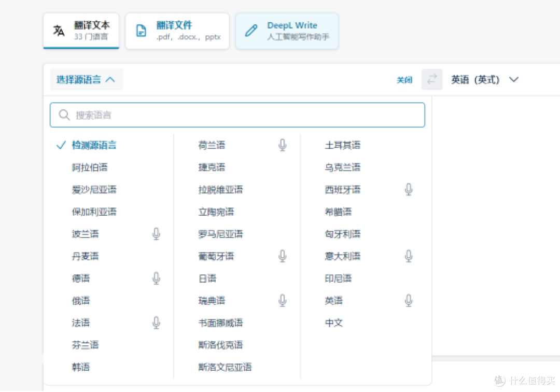The width and height of the screenshot is (560, 392).
Task: Click the microphone icon beside 瑞典语
Action: 282,301
